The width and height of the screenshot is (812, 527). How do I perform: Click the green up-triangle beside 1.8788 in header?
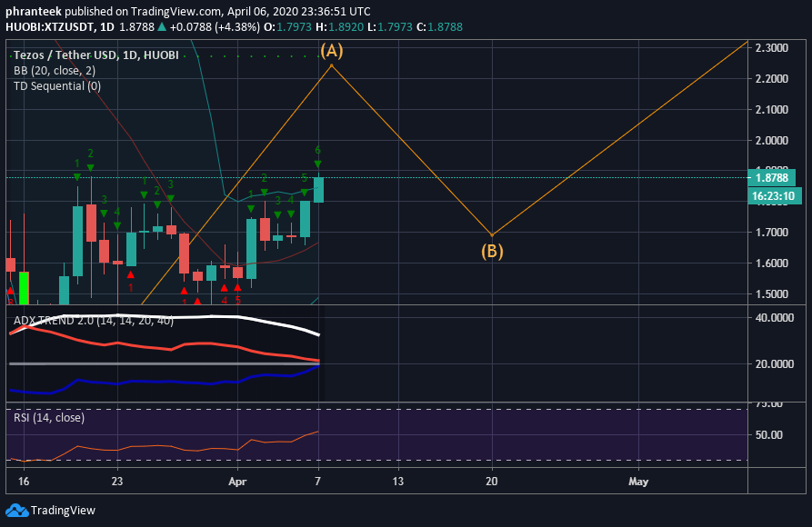(x=162, y=27)
